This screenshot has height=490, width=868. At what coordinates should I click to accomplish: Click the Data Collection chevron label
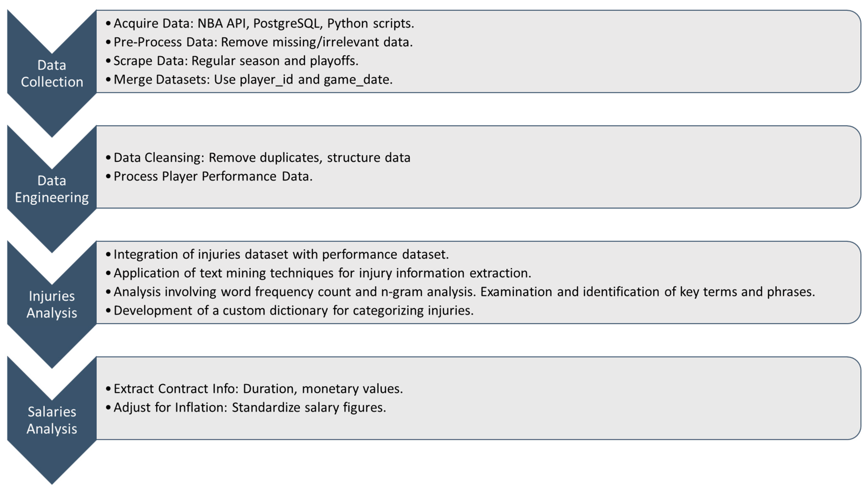(52, 73)
